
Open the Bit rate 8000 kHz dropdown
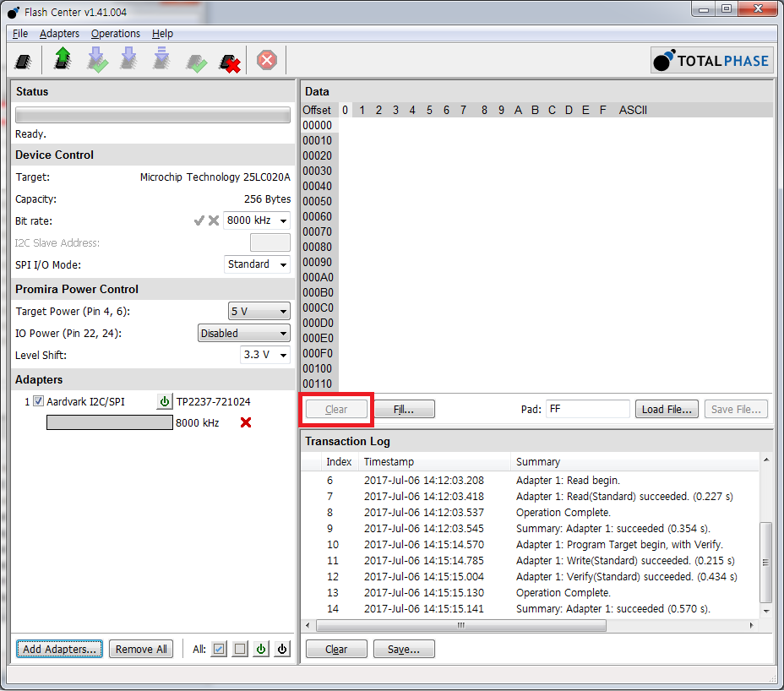click(x=257, y=220)
